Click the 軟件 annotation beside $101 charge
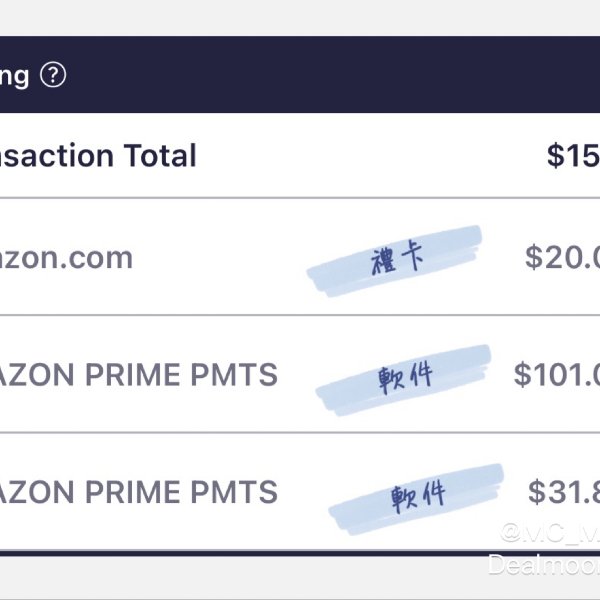600x600 pixels. coord(404,379)
